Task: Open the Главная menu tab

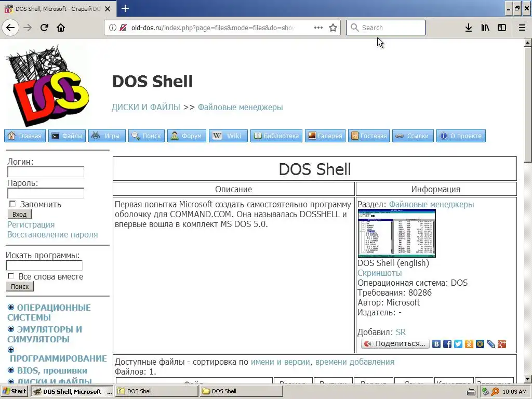Action: [x=25, y=136]
